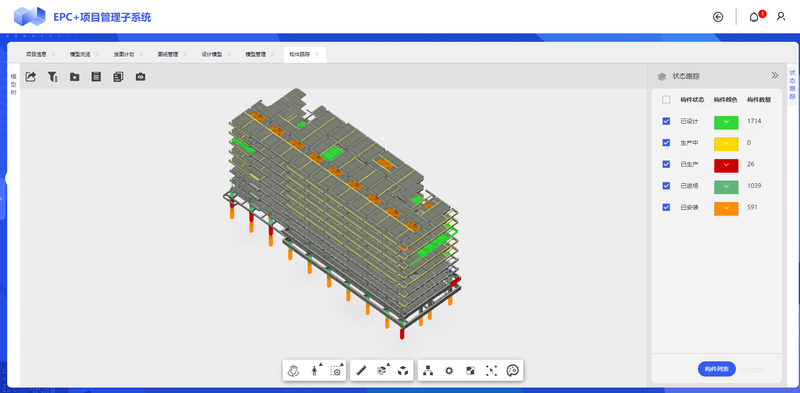This screenshot has height=393, width=800.
Task: Open the model structure tree icon
Action: pos(428,371)
